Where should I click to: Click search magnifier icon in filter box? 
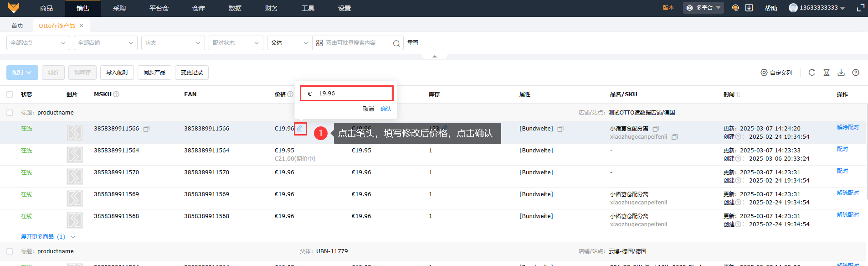[396, 43]
